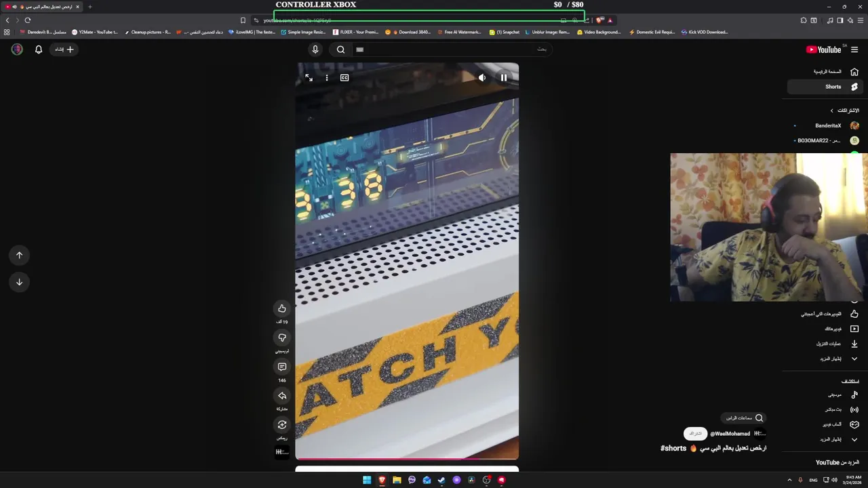Click the Create plus button
The height and width of the screenshot is (488, 868).
pos(65,49)
